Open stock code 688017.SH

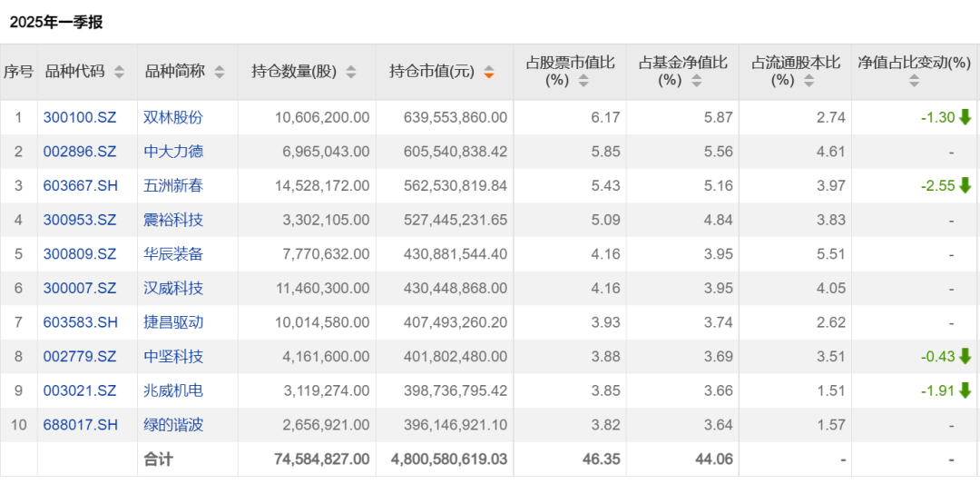[80, 425]
